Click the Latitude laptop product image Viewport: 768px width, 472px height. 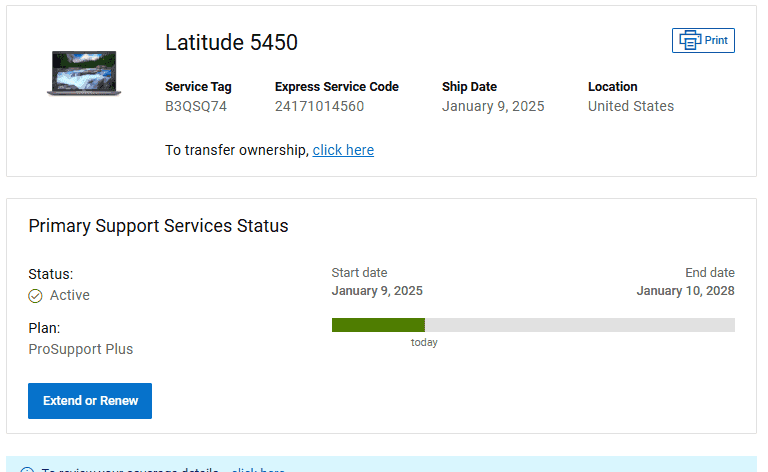click(x=84, y=73)
